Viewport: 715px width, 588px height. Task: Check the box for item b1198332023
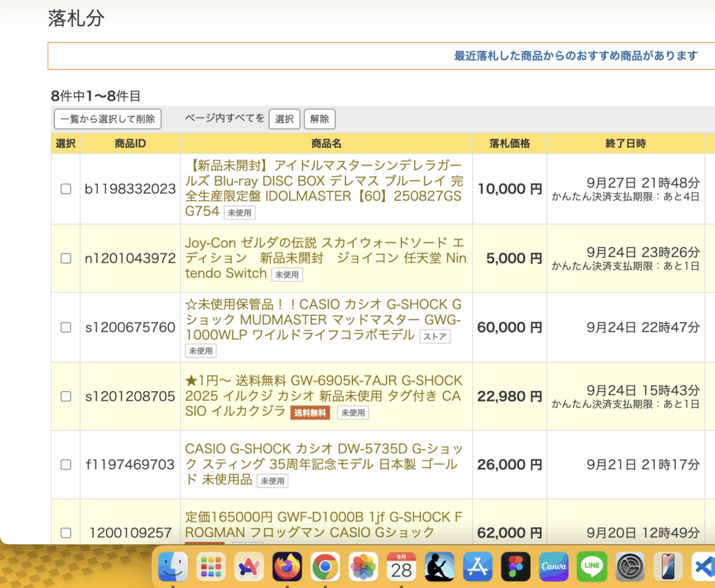click(66, 189)
